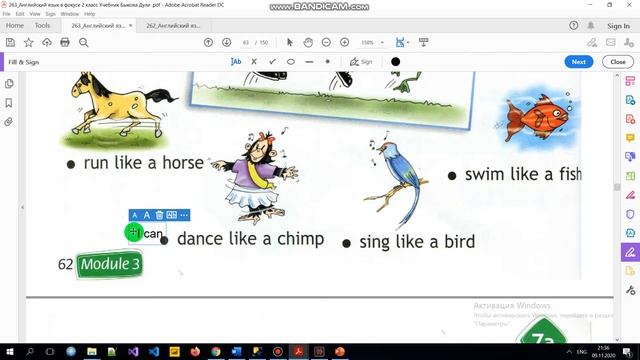The image size is (640, 360).
Task: Open the Help menu
Action: pos(89,14)
